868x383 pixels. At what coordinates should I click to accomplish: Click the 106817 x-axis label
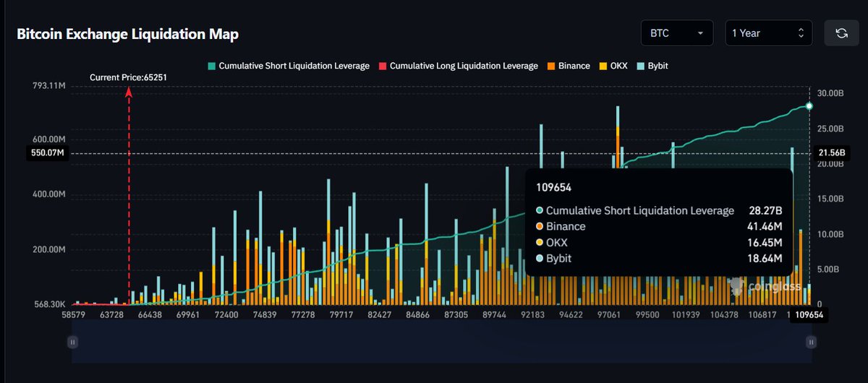click(763, 316)
